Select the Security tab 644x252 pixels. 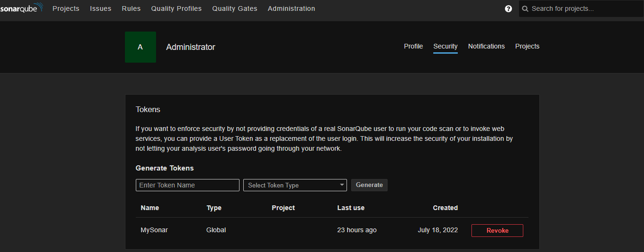click(x=446, y=46)
